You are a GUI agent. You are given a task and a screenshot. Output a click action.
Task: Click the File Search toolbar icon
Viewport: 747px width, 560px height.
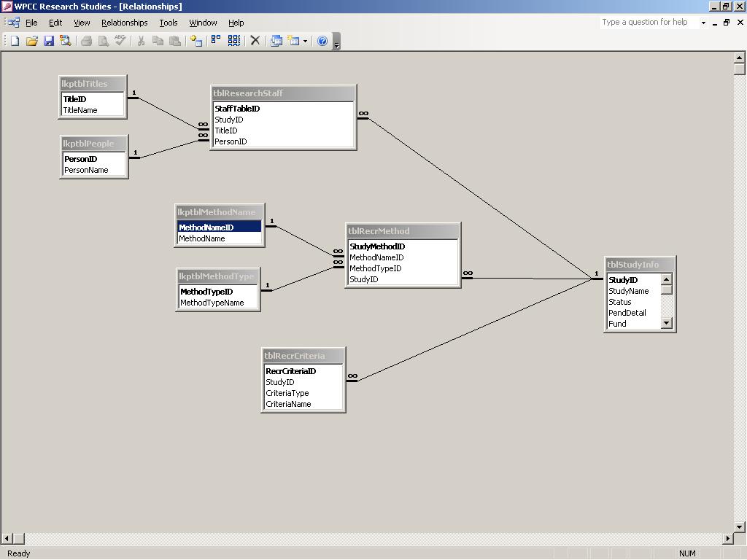tap(65, 41)
